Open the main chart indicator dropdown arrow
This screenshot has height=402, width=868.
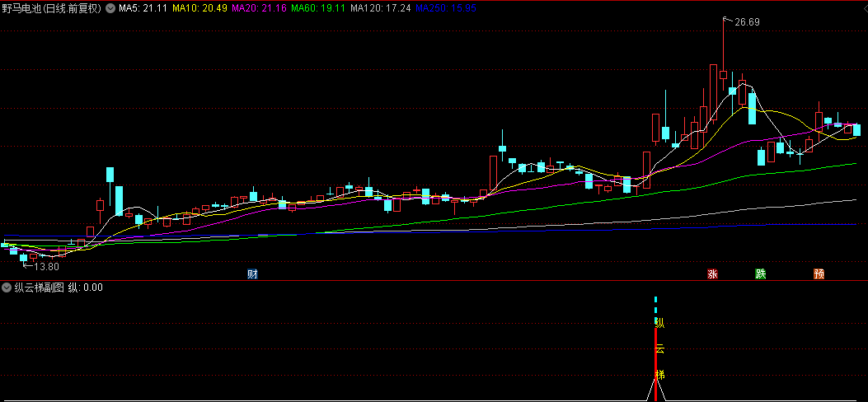(110, 8)
